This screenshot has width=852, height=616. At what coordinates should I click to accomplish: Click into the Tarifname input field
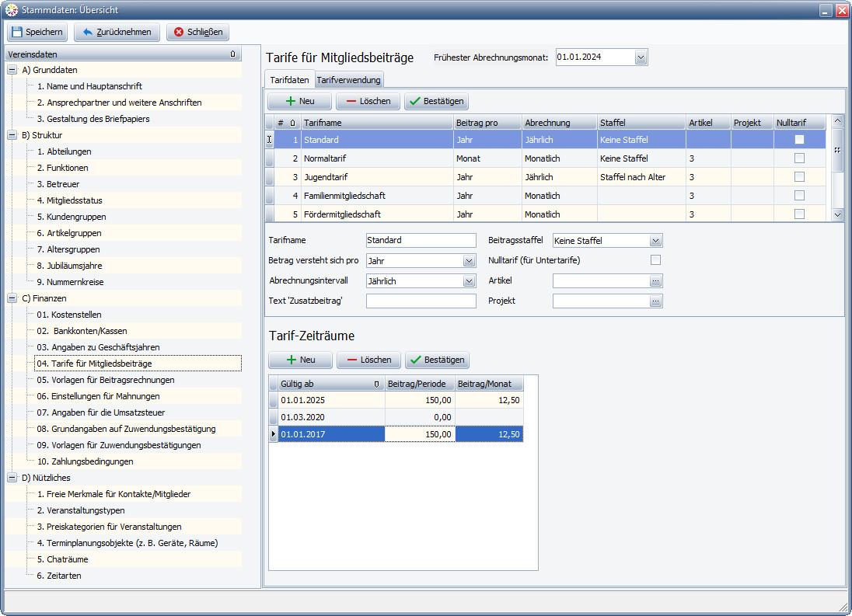[421, 241]
